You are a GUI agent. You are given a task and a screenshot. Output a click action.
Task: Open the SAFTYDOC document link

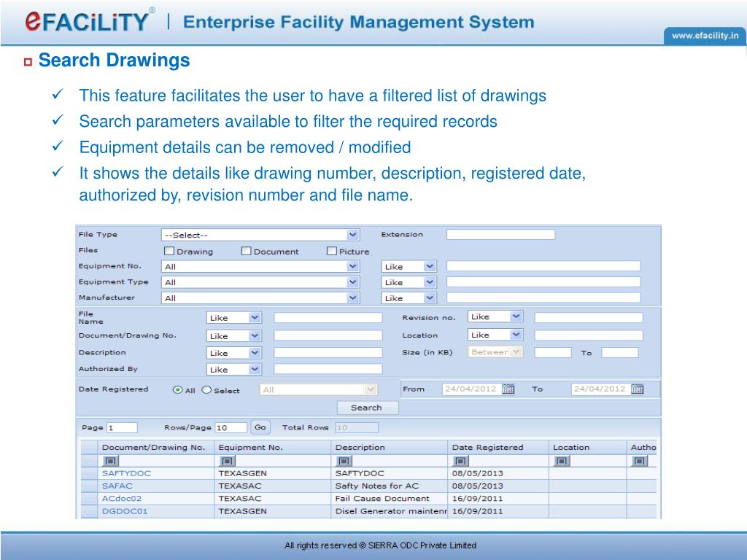pyautogui.click(x=126, y=473)
